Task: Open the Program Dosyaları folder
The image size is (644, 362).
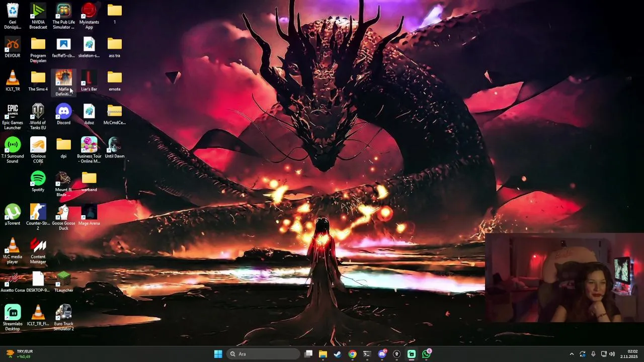Action: [38, 49]
